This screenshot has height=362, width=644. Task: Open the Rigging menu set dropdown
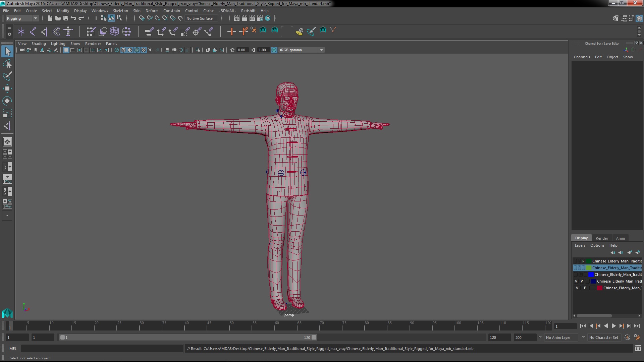22,18
